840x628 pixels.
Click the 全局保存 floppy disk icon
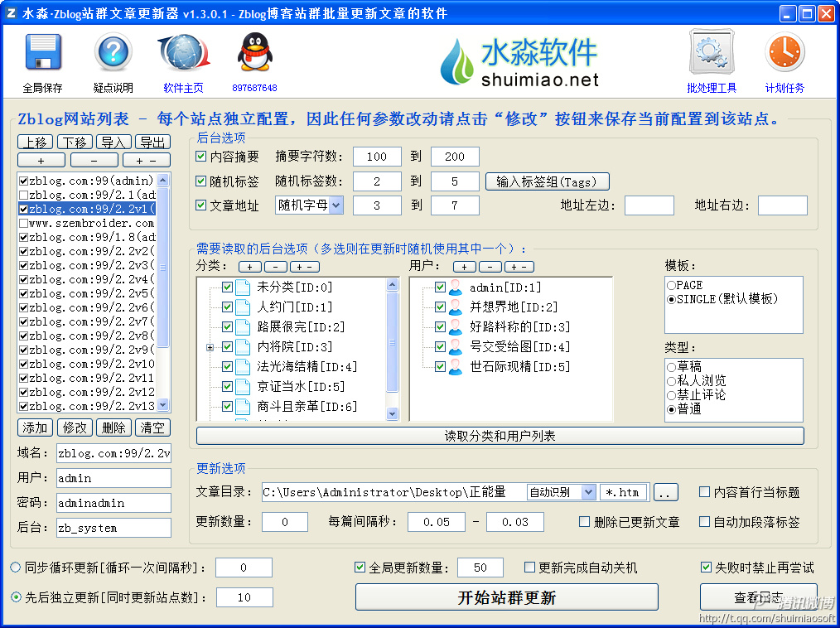(x=43, y=52)
